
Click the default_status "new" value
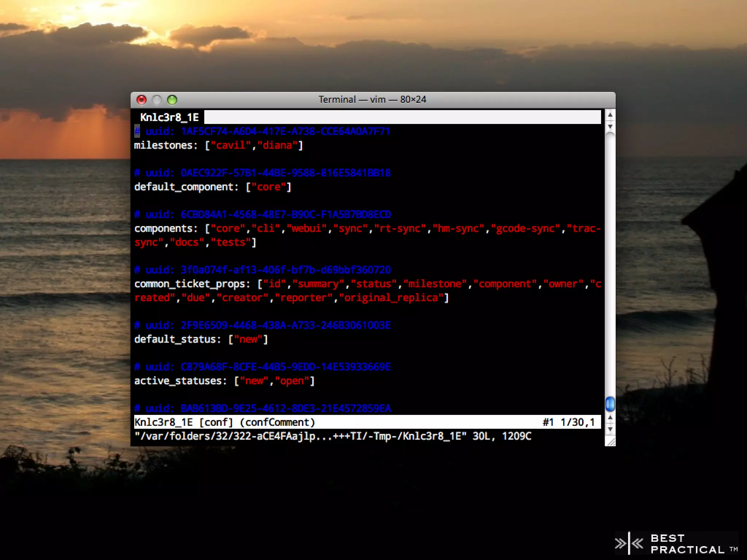(248, 339)
